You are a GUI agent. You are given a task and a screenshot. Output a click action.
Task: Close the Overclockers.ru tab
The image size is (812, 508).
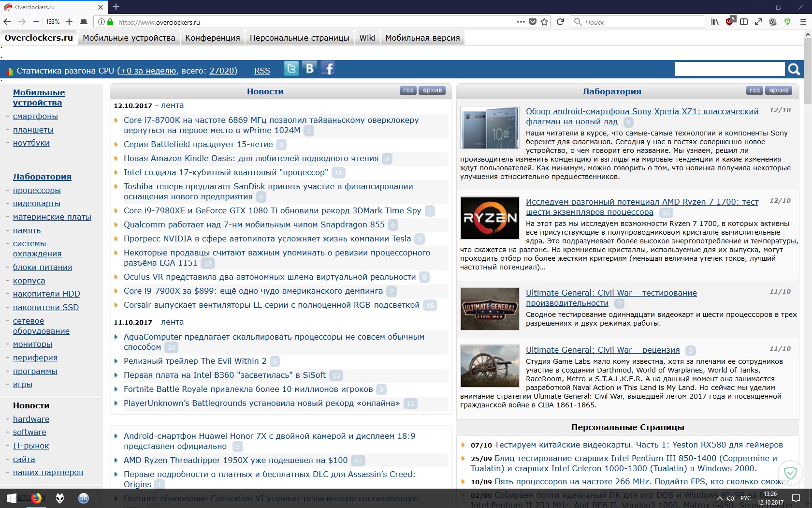coord(101,7)
